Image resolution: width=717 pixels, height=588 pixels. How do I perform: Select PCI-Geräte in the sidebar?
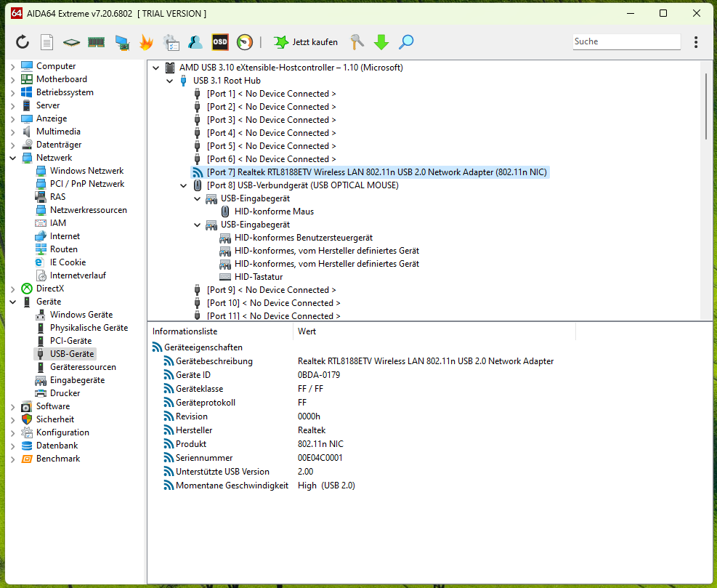click(x=70, y=341)
